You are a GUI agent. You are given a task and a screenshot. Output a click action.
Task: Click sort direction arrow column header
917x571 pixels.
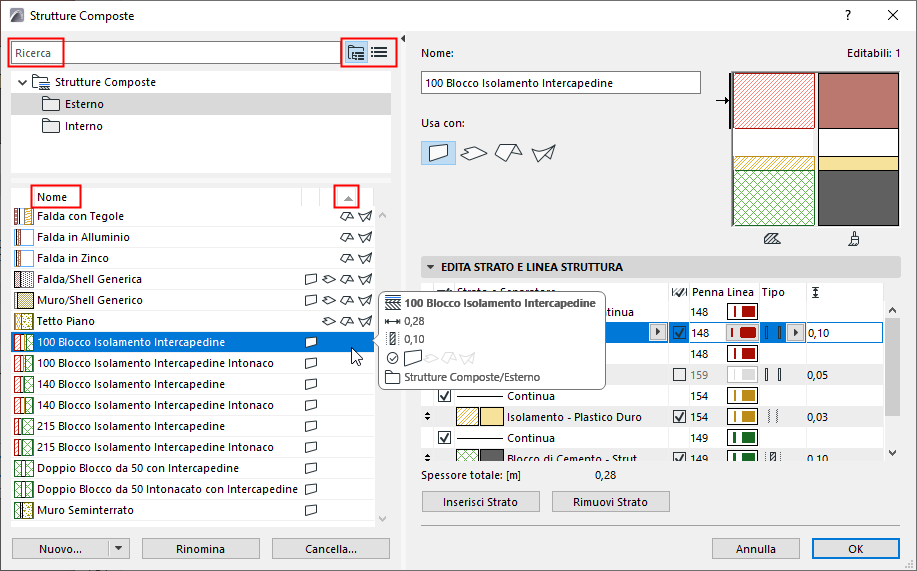[x=347, y=197]
